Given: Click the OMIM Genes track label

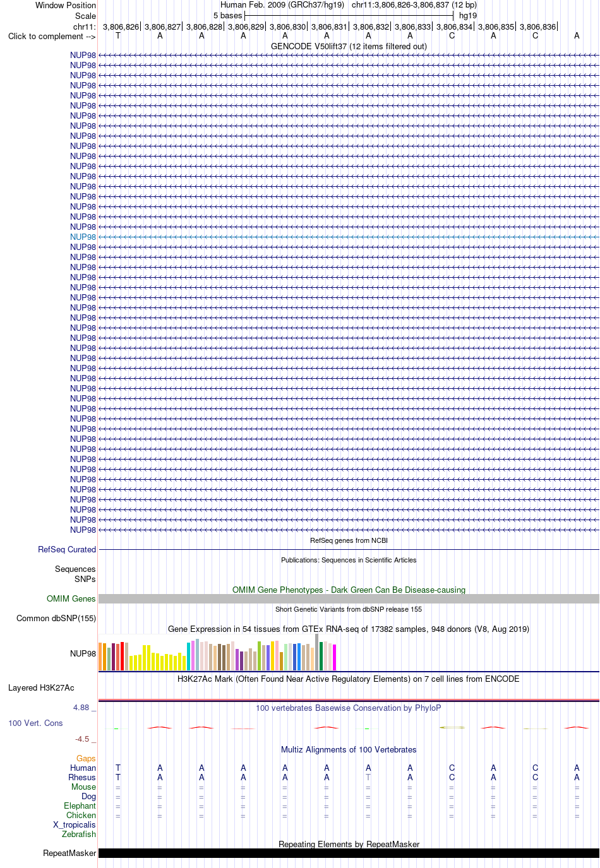Looking at the screenshot, I should point(71,599).
